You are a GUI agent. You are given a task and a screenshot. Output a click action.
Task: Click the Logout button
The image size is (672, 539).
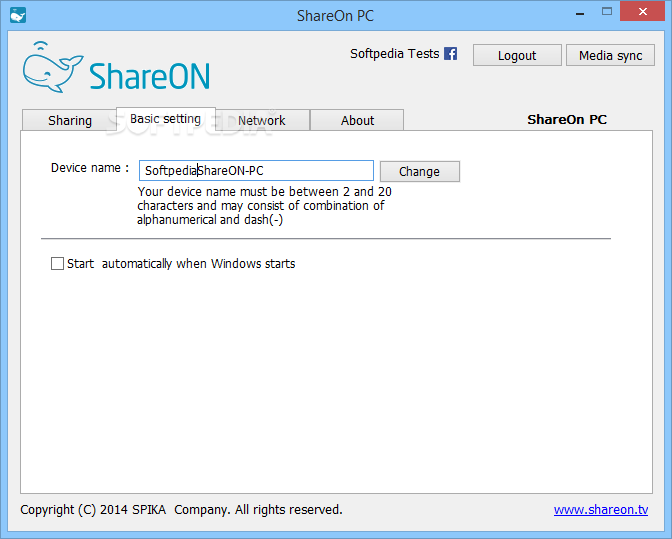tap(517, 55)
